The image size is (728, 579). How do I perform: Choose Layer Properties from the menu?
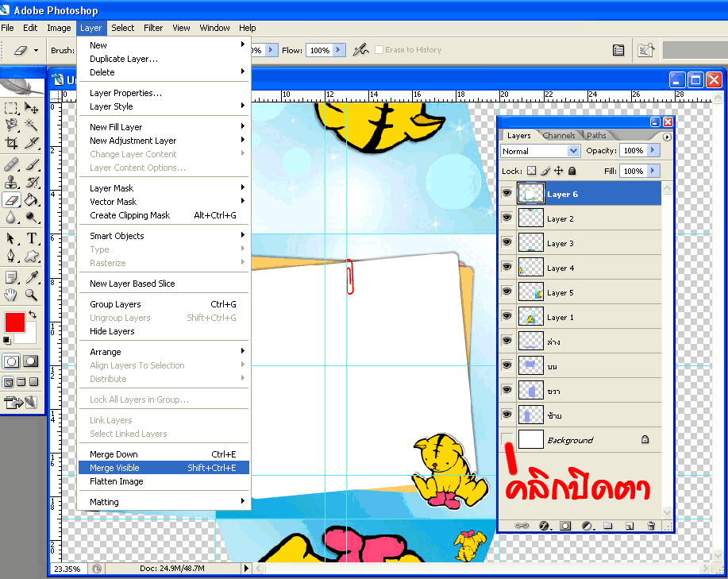164,93
